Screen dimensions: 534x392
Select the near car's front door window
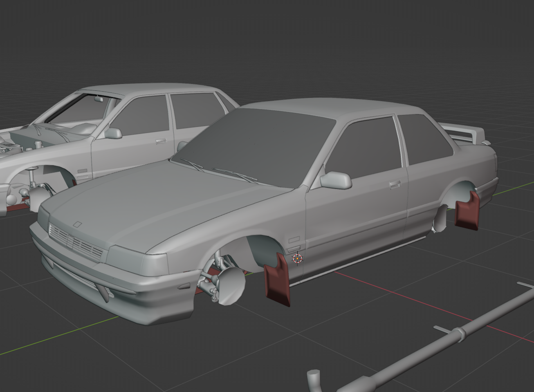365,149
